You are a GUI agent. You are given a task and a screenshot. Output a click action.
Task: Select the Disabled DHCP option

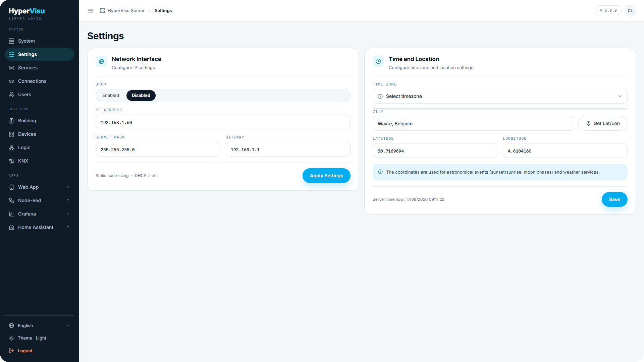(141, 96)
